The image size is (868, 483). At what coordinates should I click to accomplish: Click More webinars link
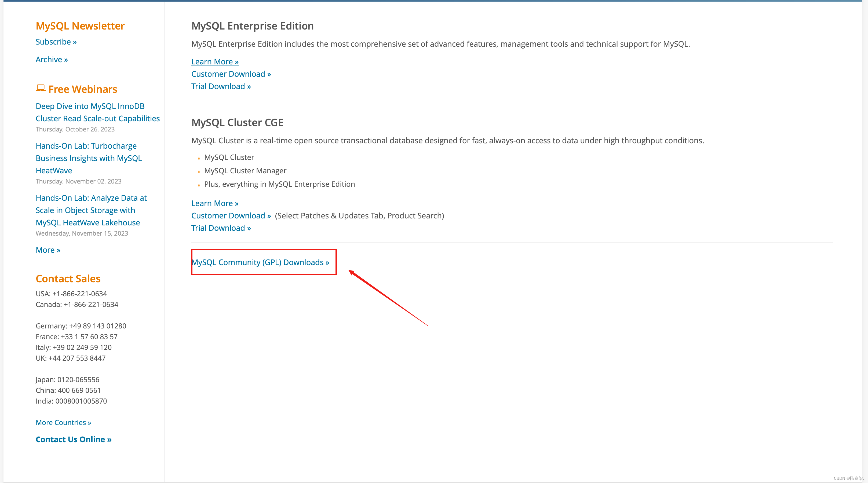tap(48, 250)
